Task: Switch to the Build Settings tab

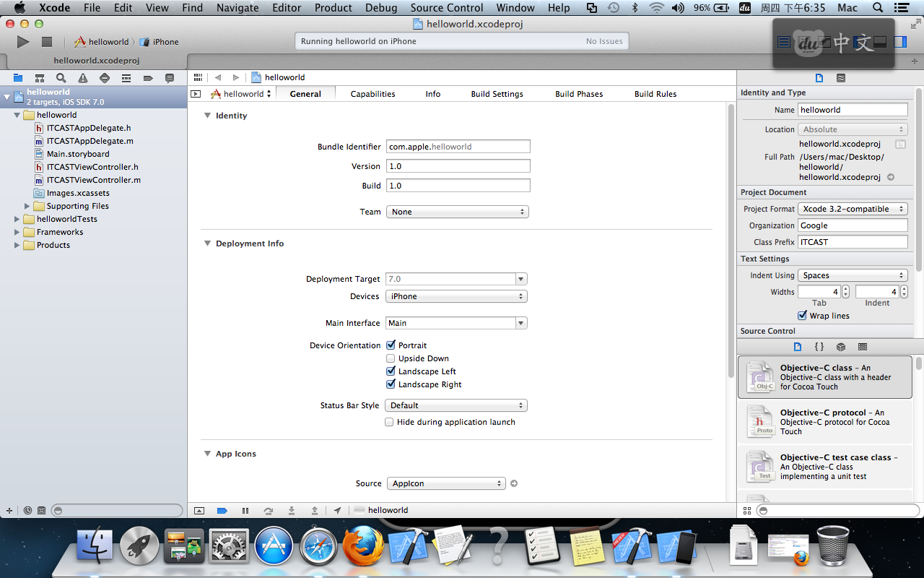Action: (497, 94)
